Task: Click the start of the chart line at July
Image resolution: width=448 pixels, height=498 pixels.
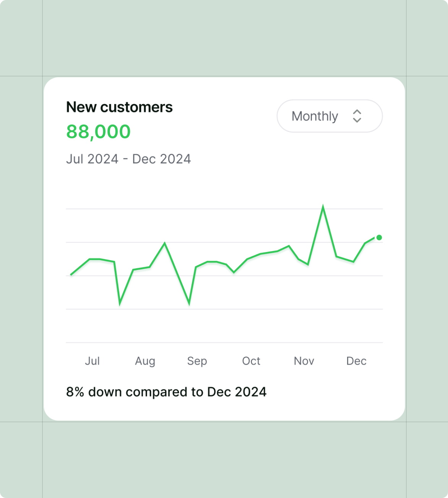Action: 71,275
